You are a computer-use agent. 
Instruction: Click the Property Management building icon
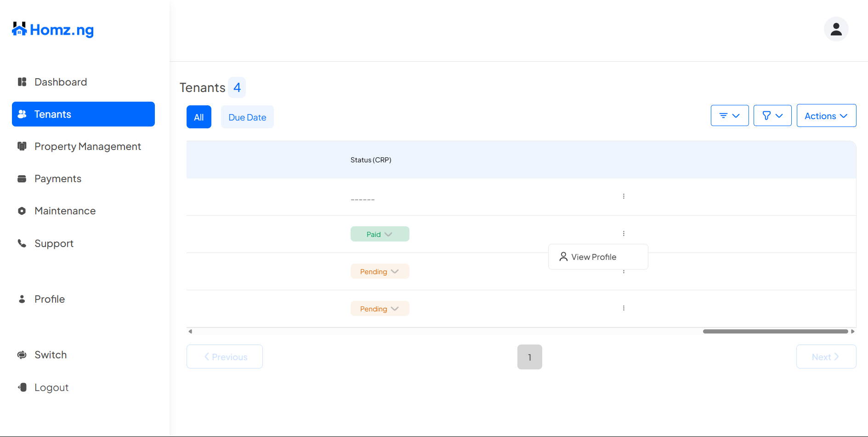[22, 146]
